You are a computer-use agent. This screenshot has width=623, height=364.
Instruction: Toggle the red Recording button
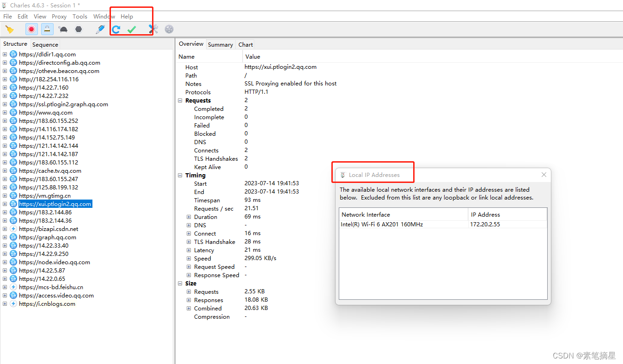31,30
